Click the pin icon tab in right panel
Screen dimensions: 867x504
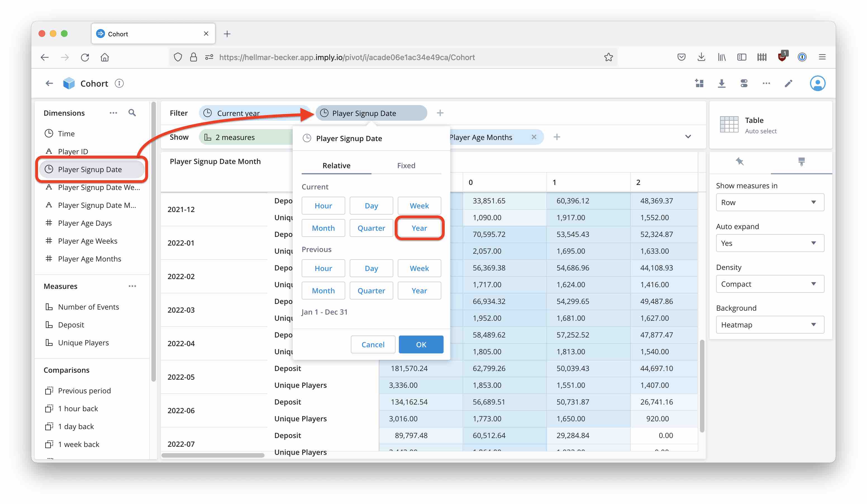click(x=740, y=162)
